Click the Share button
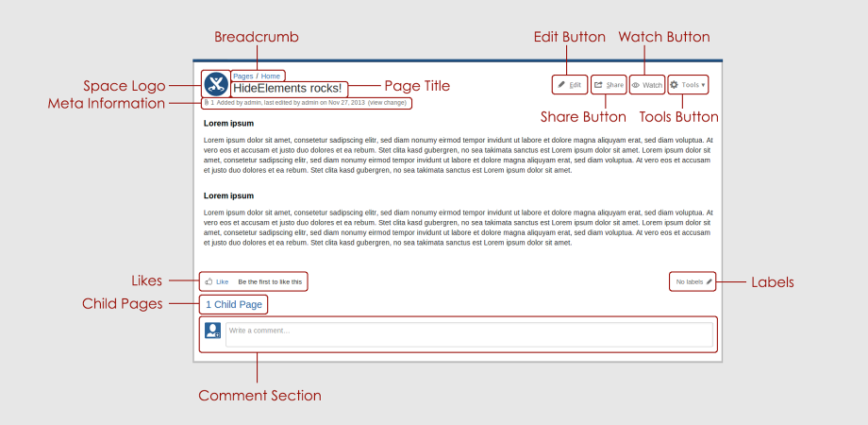Viewport: 868px width, 425px height. pos(609,85)
